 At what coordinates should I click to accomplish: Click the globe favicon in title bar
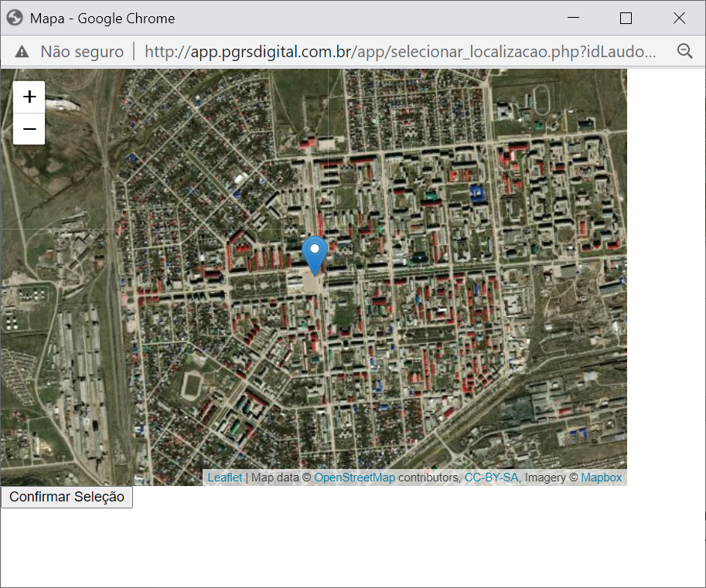tap(15, 18)
